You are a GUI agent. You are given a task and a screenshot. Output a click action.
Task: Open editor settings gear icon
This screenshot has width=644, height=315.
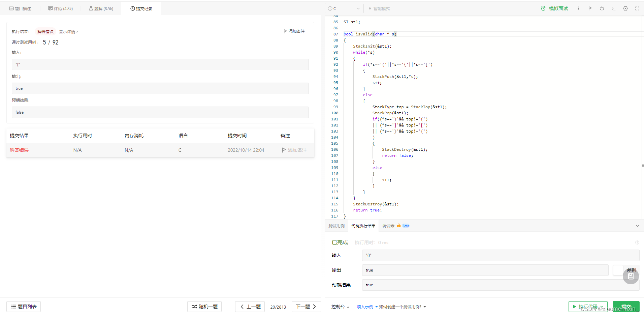(625, 8)
